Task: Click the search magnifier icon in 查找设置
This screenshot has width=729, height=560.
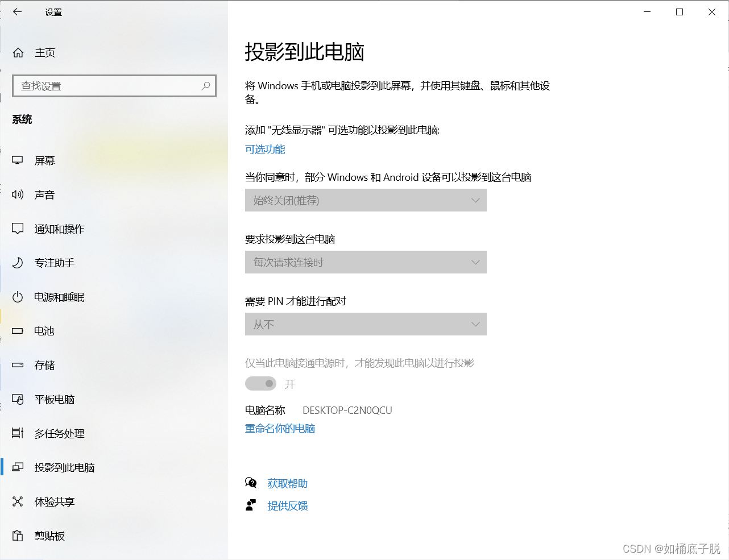Action: tap(206, 86)
